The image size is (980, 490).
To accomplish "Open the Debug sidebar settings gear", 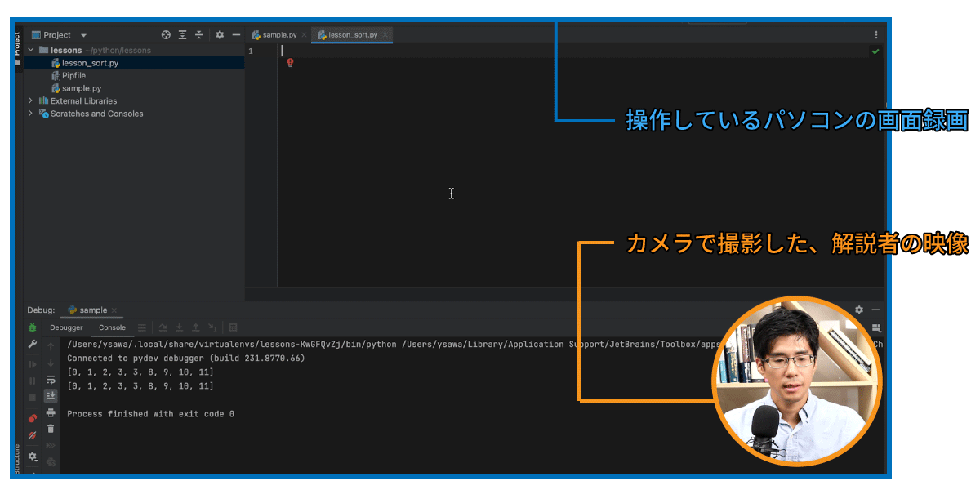I will tap(33, 457).
